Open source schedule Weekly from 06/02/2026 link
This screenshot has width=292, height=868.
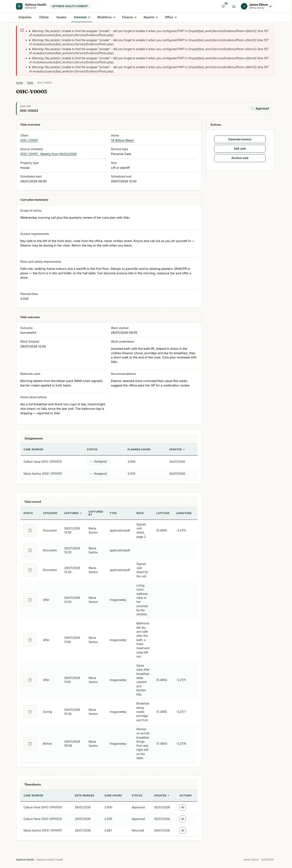48,154
